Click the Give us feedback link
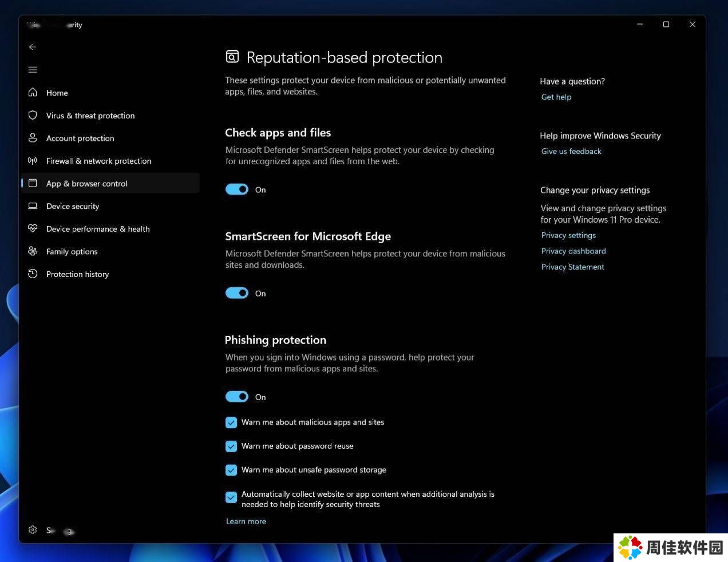This screenshot has width=728, height=562. click(571, 151)
